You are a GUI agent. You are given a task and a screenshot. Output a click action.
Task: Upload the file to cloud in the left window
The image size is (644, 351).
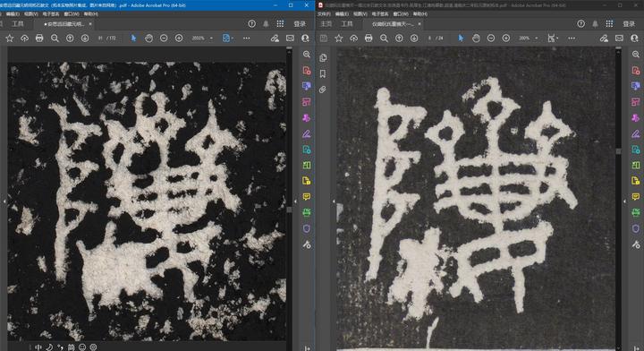25,39
